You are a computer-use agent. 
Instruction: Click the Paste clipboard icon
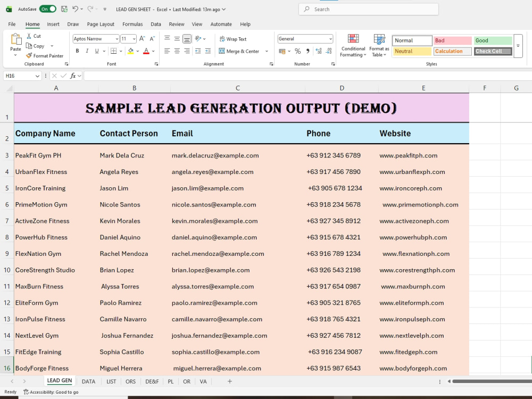(x=15, y=39)
